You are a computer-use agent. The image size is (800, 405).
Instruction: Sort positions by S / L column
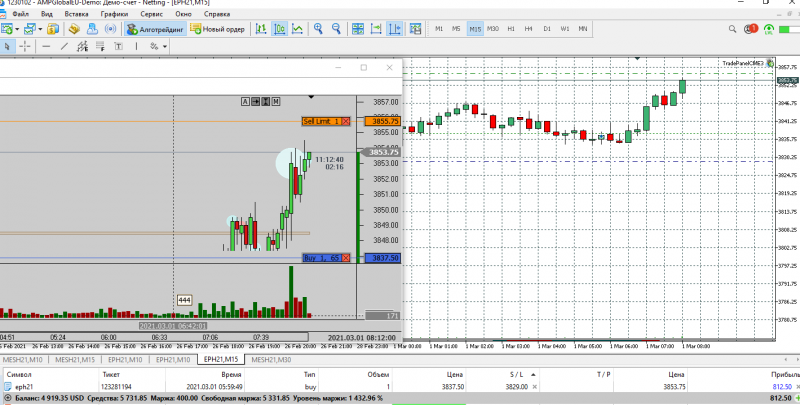pyautogui.click(x=516, y=374)
